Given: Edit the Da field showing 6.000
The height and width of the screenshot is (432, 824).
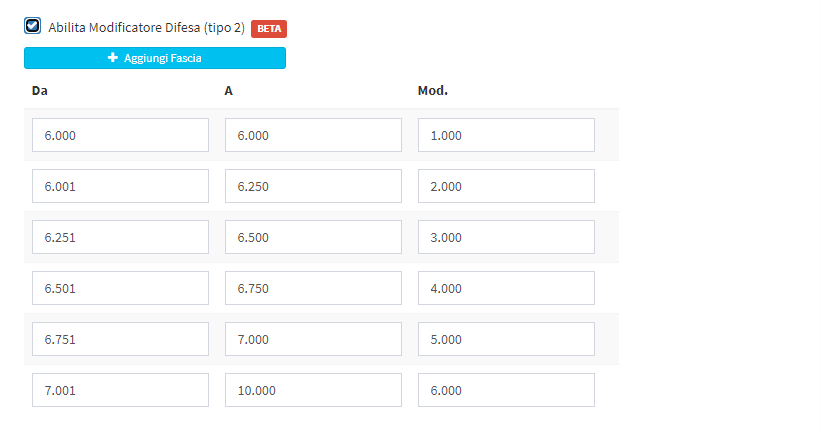Looking at the screenshot, I should [x=120, y=135].
